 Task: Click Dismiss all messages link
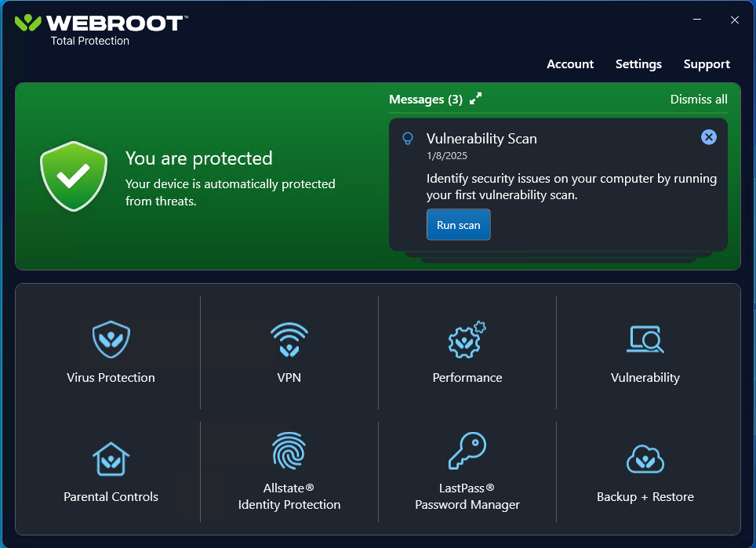tap(699, 100)
